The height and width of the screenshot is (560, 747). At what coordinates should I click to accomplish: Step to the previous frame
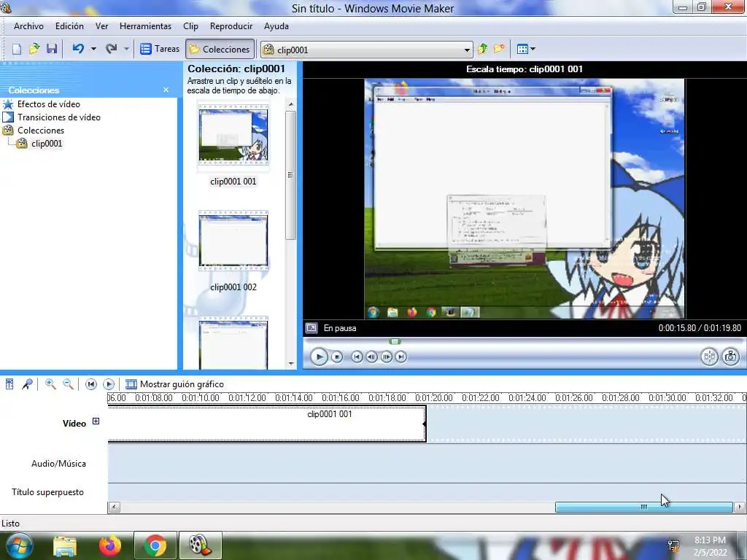click(371, 357)
